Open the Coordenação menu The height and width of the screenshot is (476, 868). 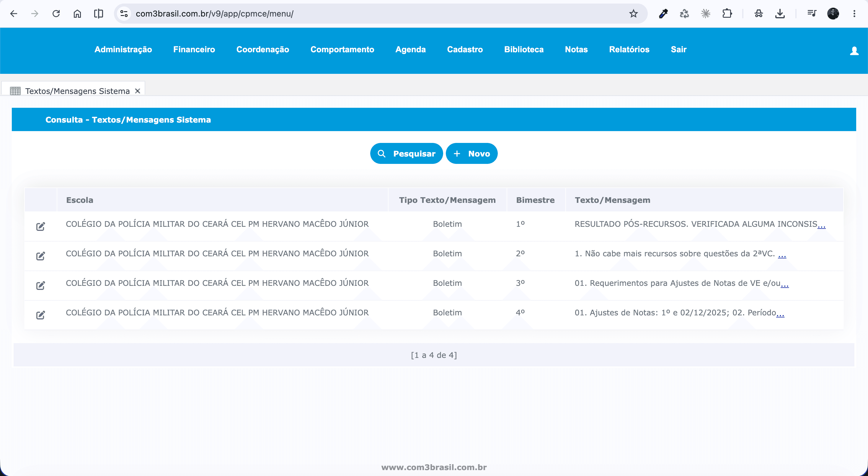click(263, 50)
